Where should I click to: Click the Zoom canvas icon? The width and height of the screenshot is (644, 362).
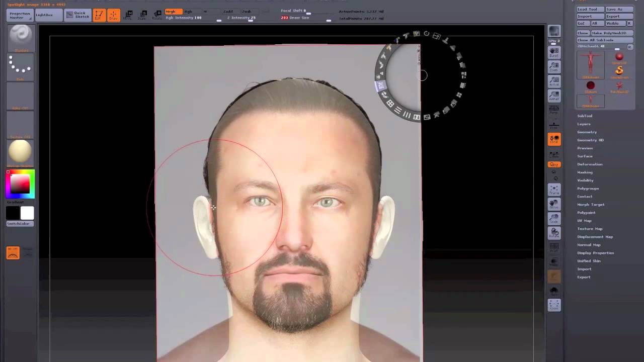(554, 67)
